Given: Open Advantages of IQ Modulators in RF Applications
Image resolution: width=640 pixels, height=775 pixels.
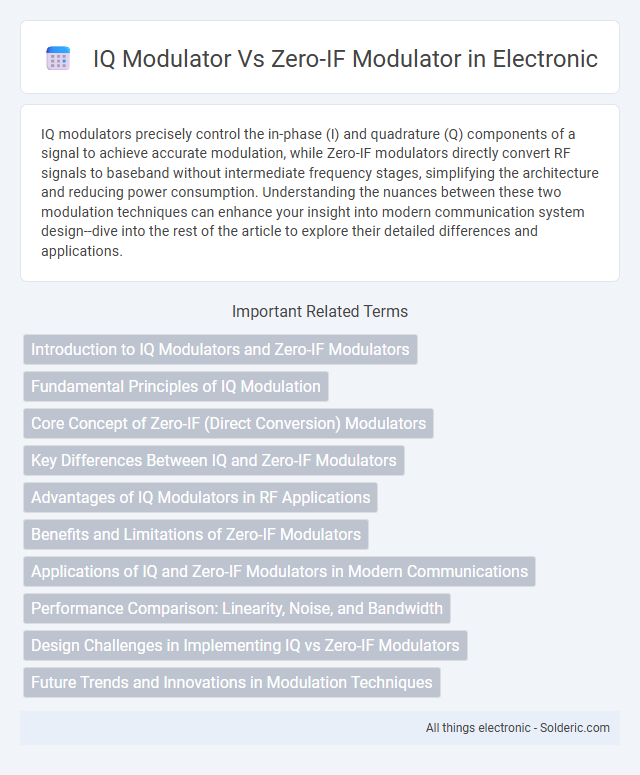Looking at the screenshot, I should (x=201, y=497).
